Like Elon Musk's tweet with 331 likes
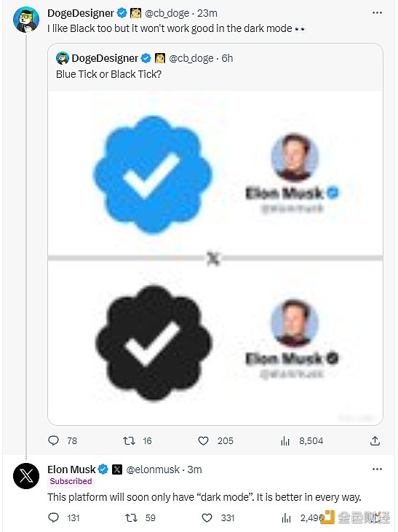The image size is (398, 532). pos(207,517)
